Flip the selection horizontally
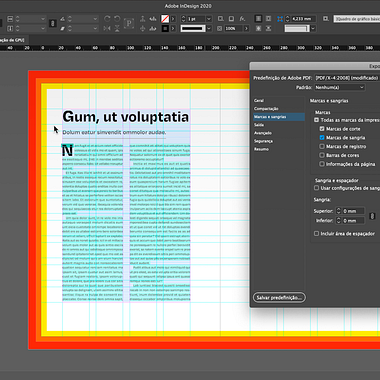The image size is (380, 380). point(107,29)
